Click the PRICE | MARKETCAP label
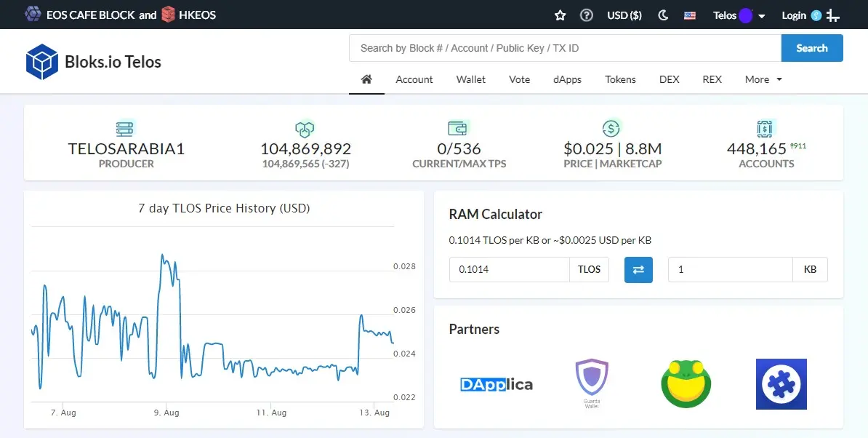The image size is (868, 438). (612, 164)
